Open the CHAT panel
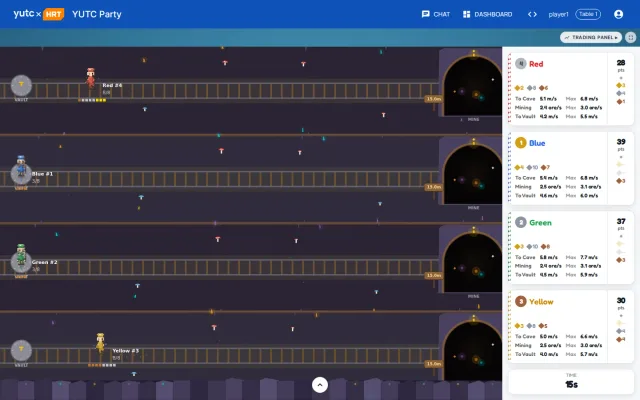640x400 pixels. 436,14
